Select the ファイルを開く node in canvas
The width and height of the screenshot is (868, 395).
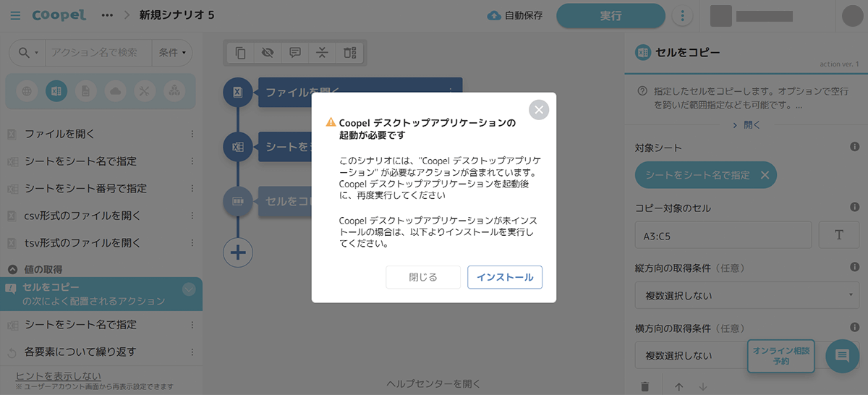[360, 93]
